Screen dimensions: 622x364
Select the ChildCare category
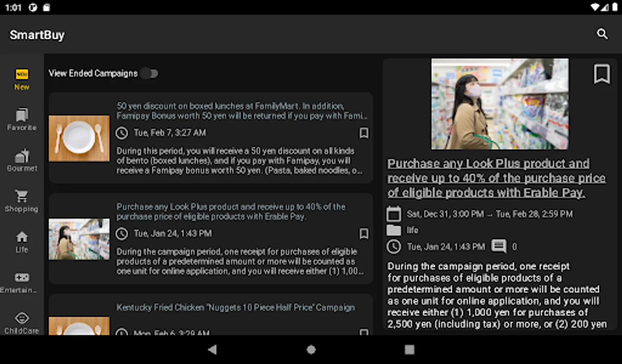point(22,324)
